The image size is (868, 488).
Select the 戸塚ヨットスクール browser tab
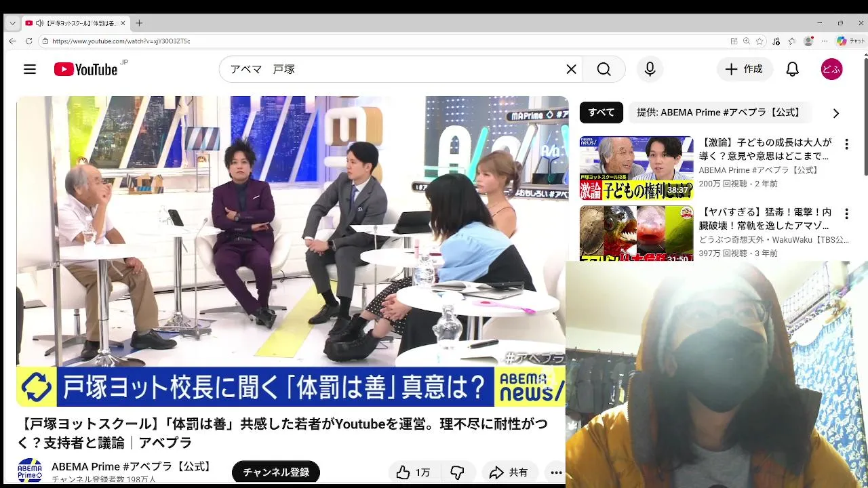[75, 23]
